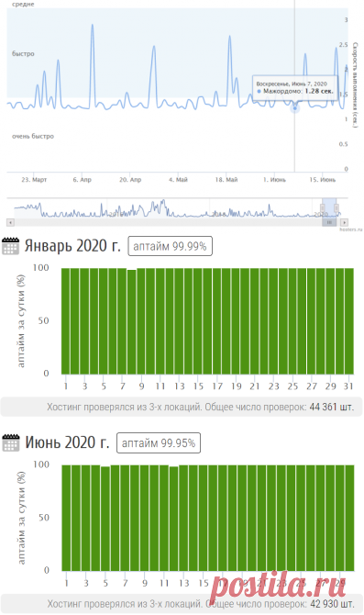The width and height of the screenshot is (364, 615).
Task: Select the June day 5 uptime bar
Action: tap(105, 519)
